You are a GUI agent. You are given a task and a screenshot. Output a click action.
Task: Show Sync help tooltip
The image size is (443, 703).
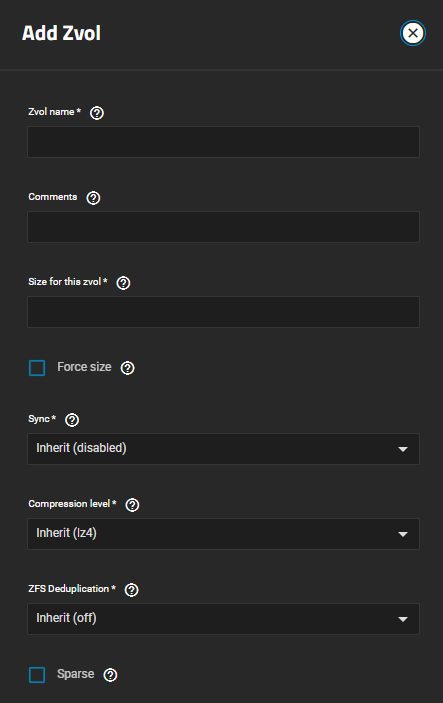coord(72,420)
